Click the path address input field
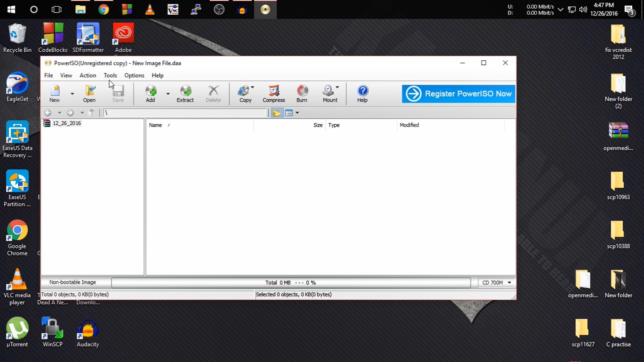 coord(185,113)
